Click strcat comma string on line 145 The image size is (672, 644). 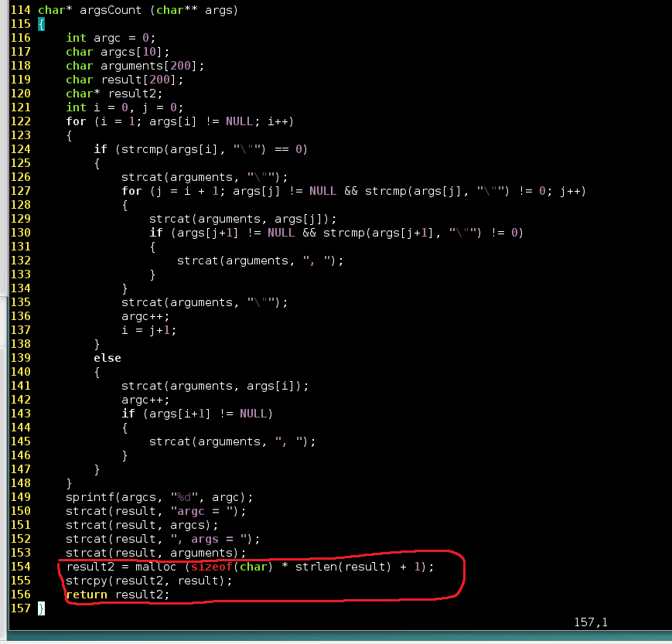click(x=232, y=441)
